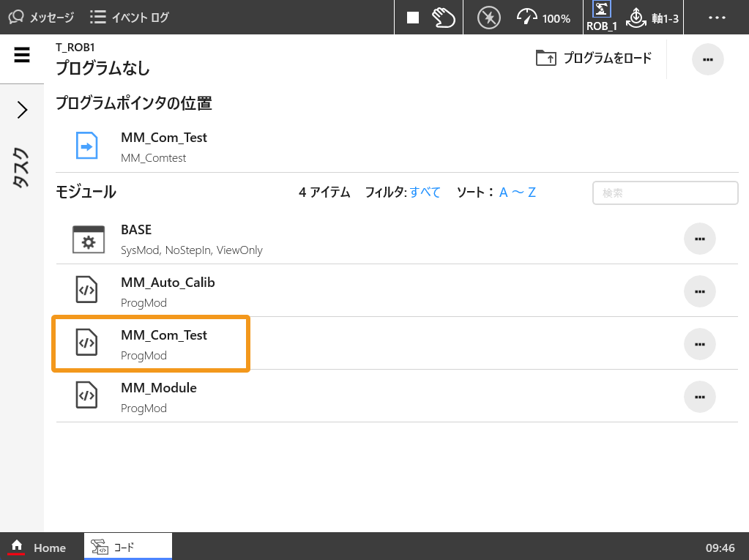
Task: Open the top-right status bar ellipsis menu
Action: [x=717, y=18]
